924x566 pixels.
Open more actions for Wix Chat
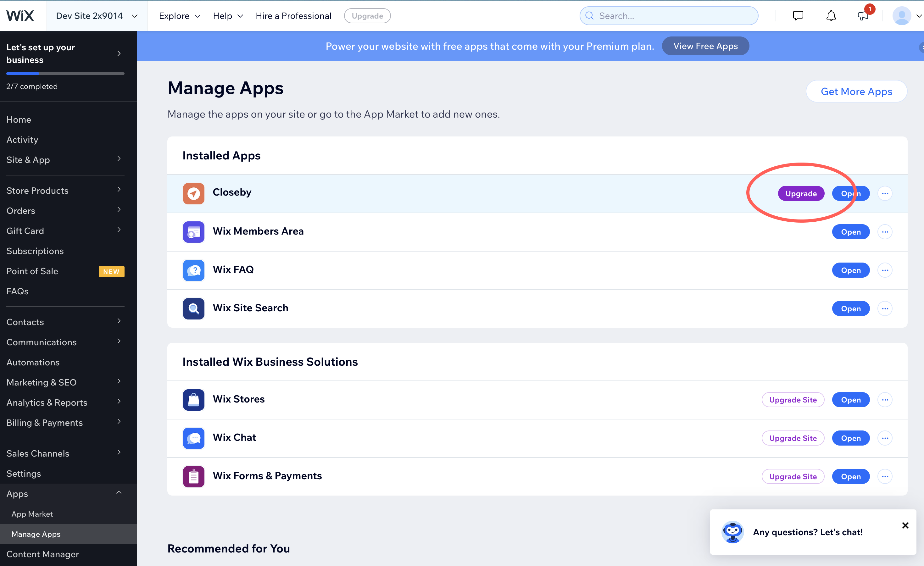coord(885,438)
